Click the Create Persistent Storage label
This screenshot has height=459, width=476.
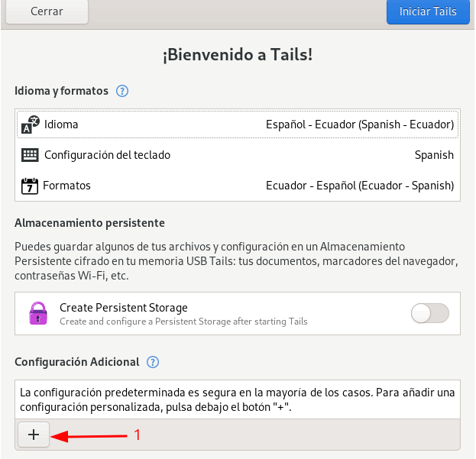[124, 308]
